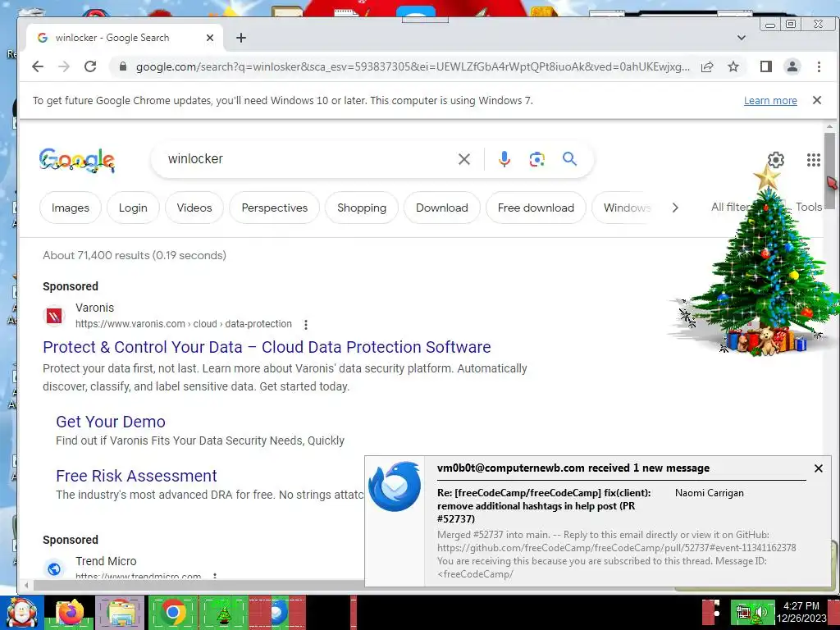The height and width of the screenshot is (630, 840).
Task: Open the taskbar clock showing 4:27 PM
Action: tap(801, 612)
